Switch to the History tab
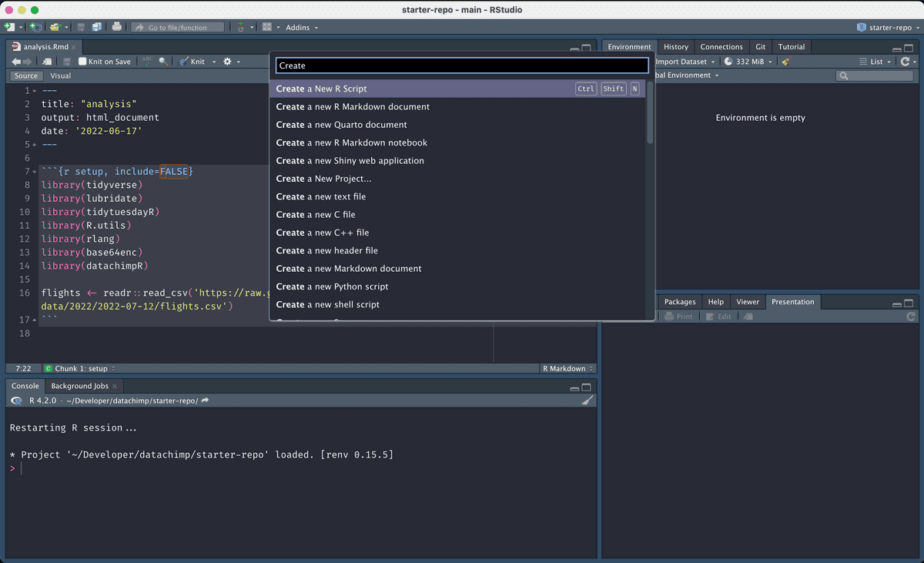This screenshot has height=563, width=924. click(676, 47)
